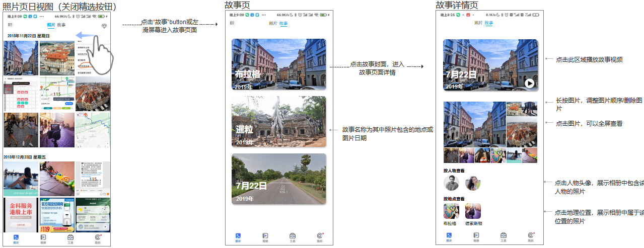This screenshot has width=644, height=248.
Task: Click the 按地点查看 section label
Action: point(454,199)
